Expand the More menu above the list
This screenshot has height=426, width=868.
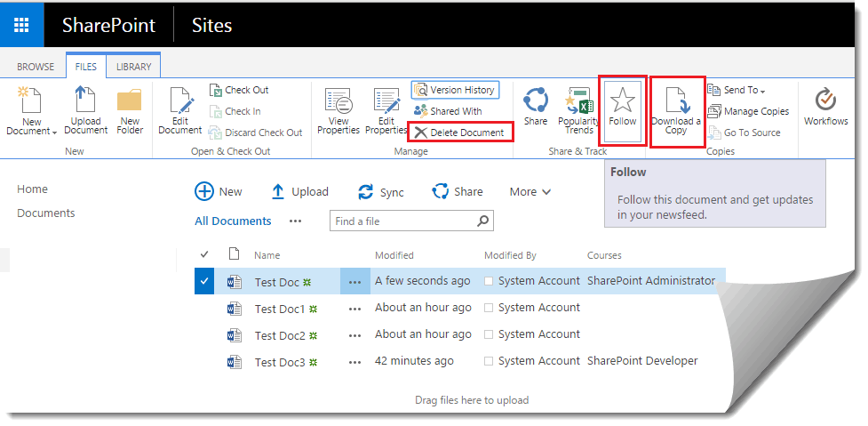pos(530,192)
